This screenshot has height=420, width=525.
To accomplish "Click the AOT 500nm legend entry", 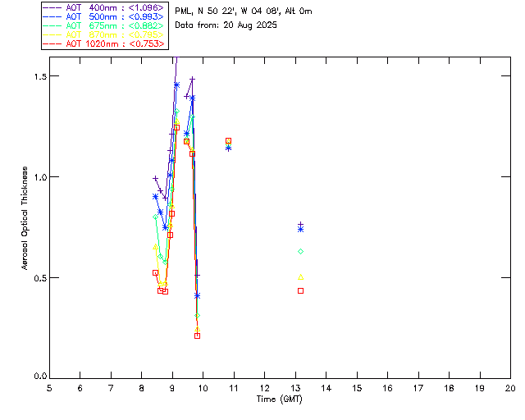I will [104, 16].
